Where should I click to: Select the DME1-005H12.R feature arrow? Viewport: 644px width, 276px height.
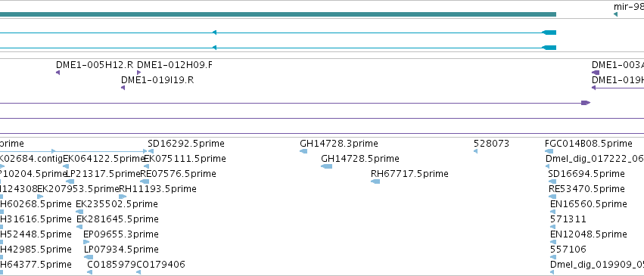(58, 73)
